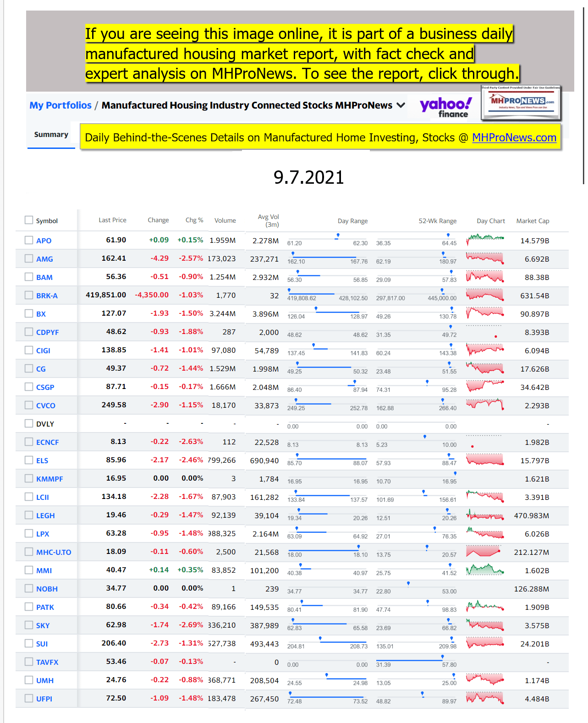Click CVCO market cap 2.293B
Image resolution: width=588 pixels, height=723 pixels.
537,405
